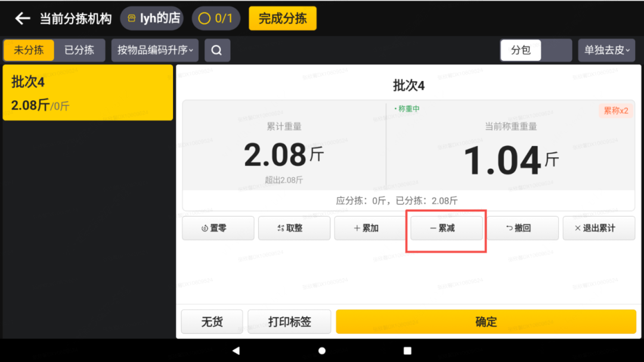Image resolution: width=644 pixels, height=362 pixels.
Task: Tap 完成分拣 to finish sorting
Action: pyautogui.click(x=282, y=18)
